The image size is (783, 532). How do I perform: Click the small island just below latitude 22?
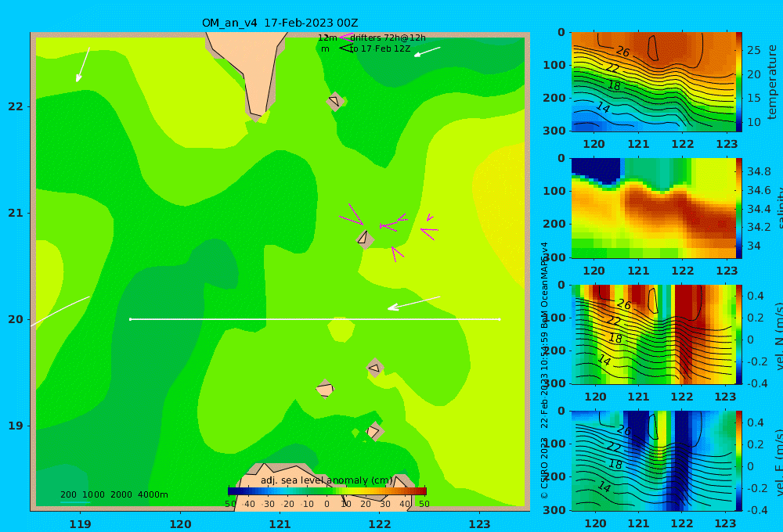335,101
